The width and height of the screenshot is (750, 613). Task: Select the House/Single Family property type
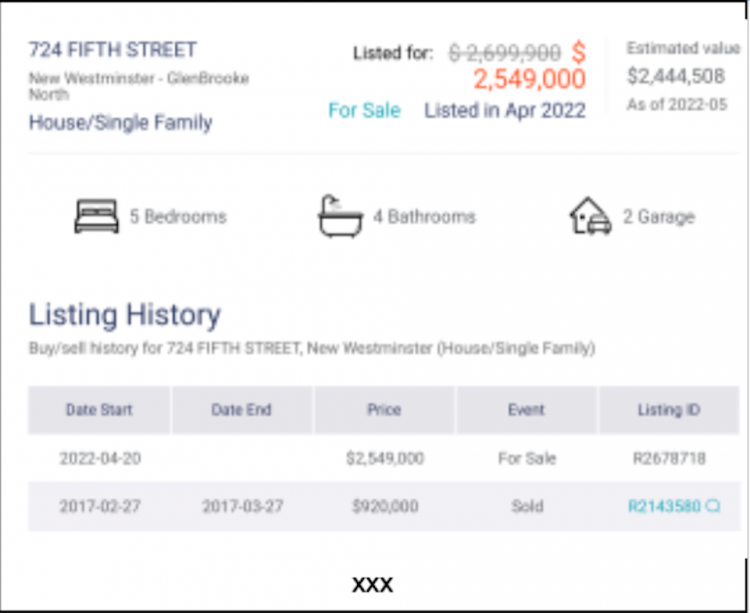coord(120,123)
